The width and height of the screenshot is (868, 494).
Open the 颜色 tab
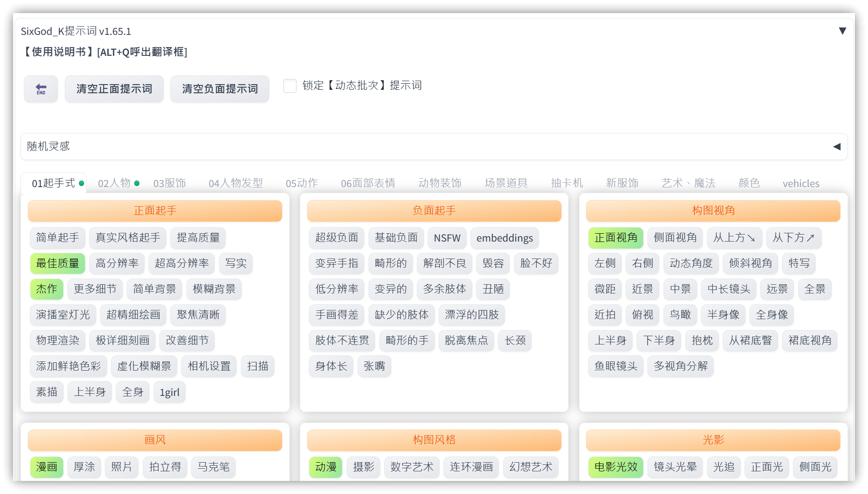749,183
